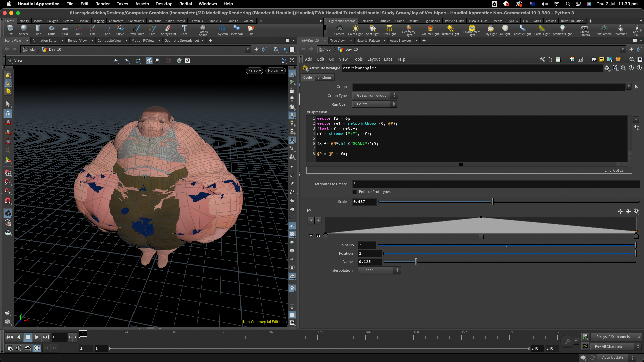Add a Camera from the shelf

pyautogui.click(x=339, y=30)
